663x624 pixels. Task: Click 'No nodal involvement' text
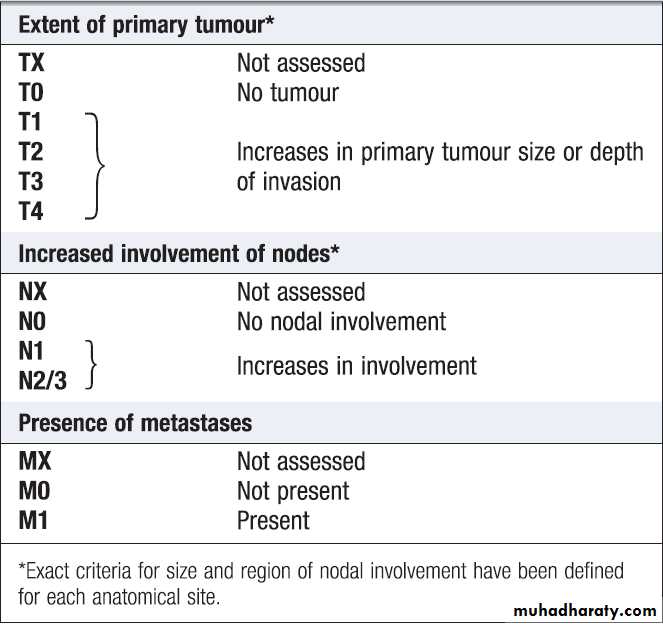tap(341, 322)
